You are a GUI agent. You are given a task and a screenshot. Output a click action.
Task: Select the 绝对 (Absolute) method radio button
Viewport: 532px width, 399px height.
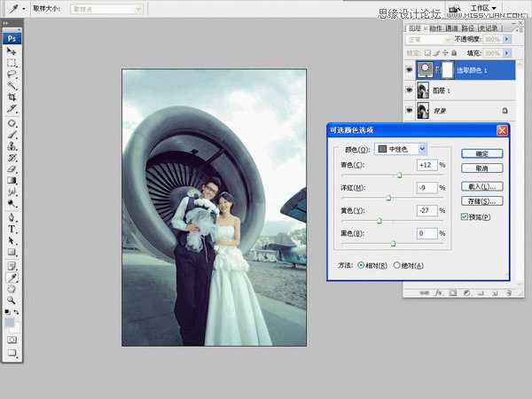[x=397, y=265]
